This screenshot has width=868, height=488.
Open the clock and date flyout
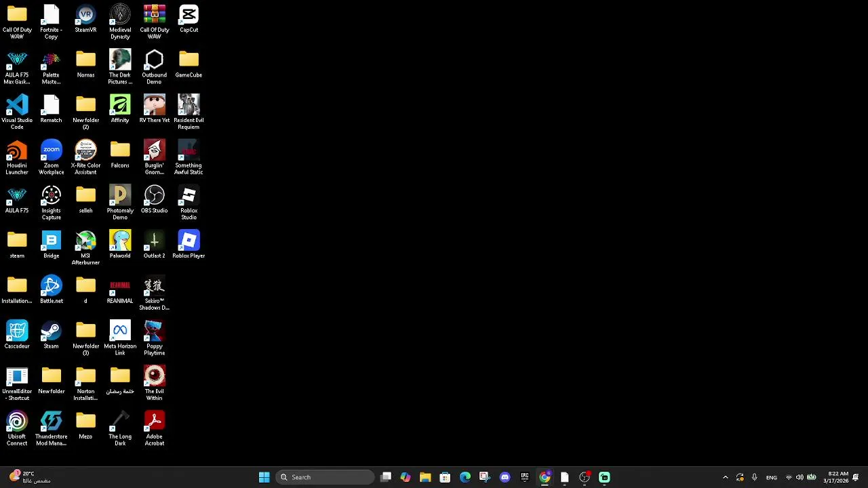coord(836,477)
